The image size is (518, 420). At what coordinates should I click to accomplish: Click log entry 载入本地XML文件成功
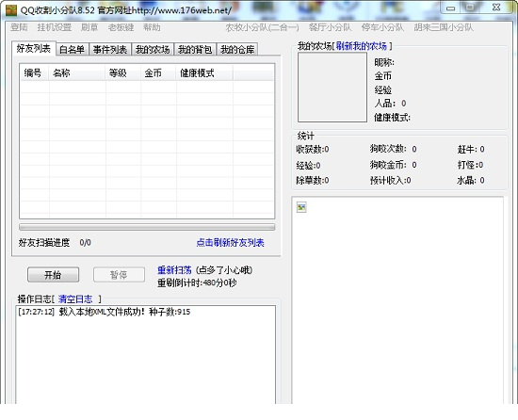tap(105, 312)
